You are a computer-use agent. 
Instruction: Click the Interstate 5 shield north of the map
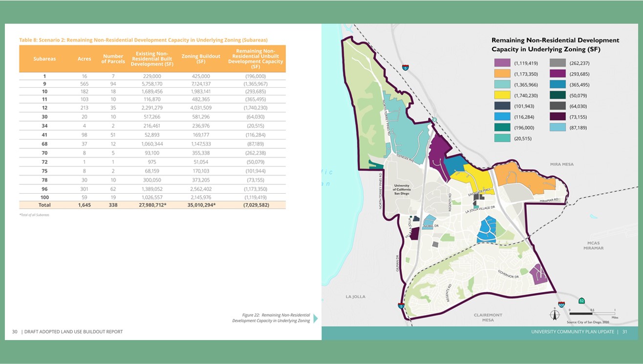point(406,67)
